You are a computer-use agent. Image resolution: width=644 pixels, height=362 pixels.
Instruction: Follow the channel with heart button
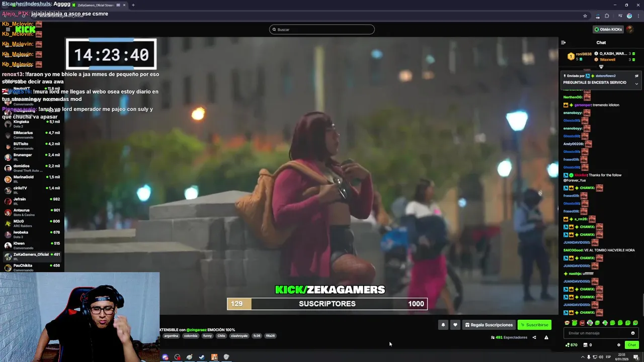(455, 325)
